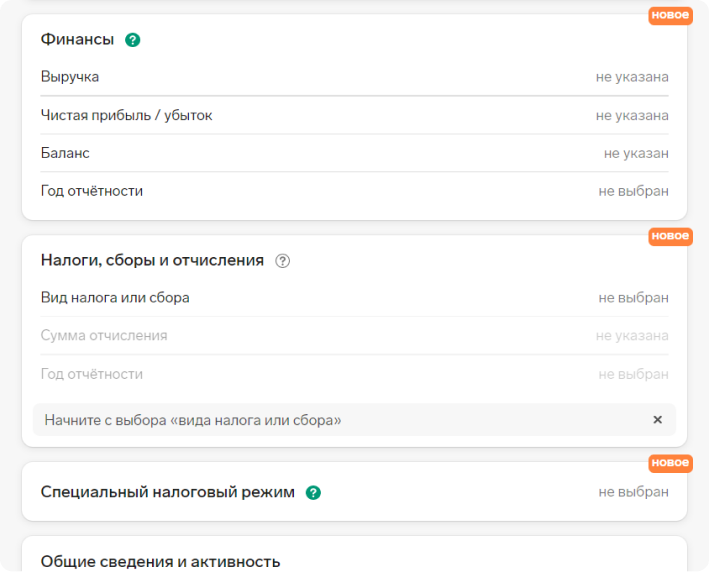Click the Выручка row label

click(x=70, y=77)
